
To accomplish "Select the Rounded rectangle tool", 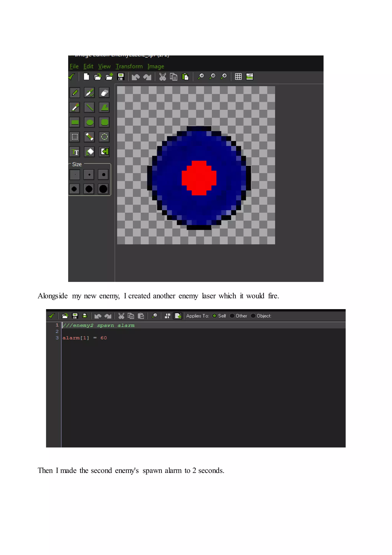I will coord(104,122).
